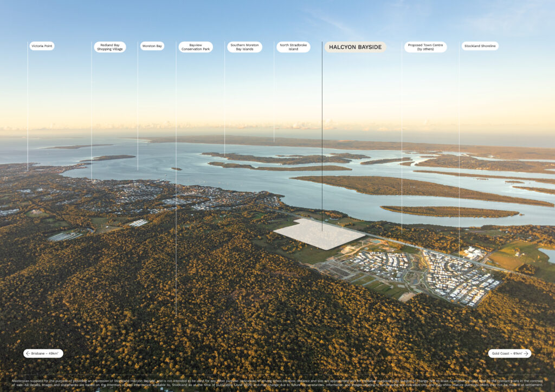Click the Brisbane 49km direction pill

(x=43, y=354)
